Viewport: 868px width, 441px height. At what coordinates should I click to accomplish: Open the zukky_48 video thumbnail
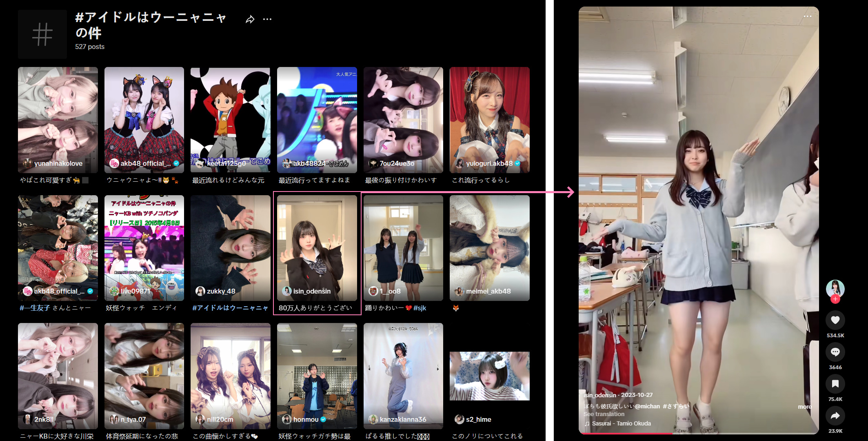click(x=230, y=248)
